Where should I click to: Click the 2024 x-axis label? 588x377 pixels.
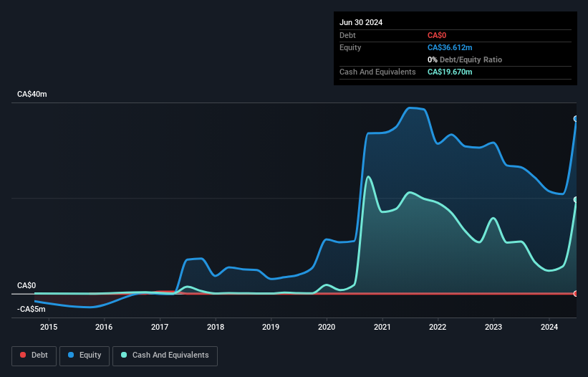tap(549, 327)
